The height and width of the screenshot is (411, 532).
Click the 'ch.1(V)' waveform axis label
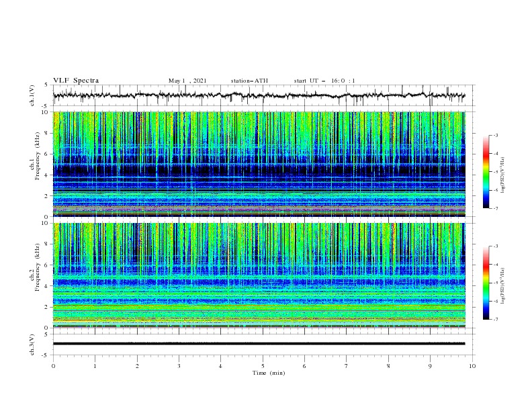(32, 95)
